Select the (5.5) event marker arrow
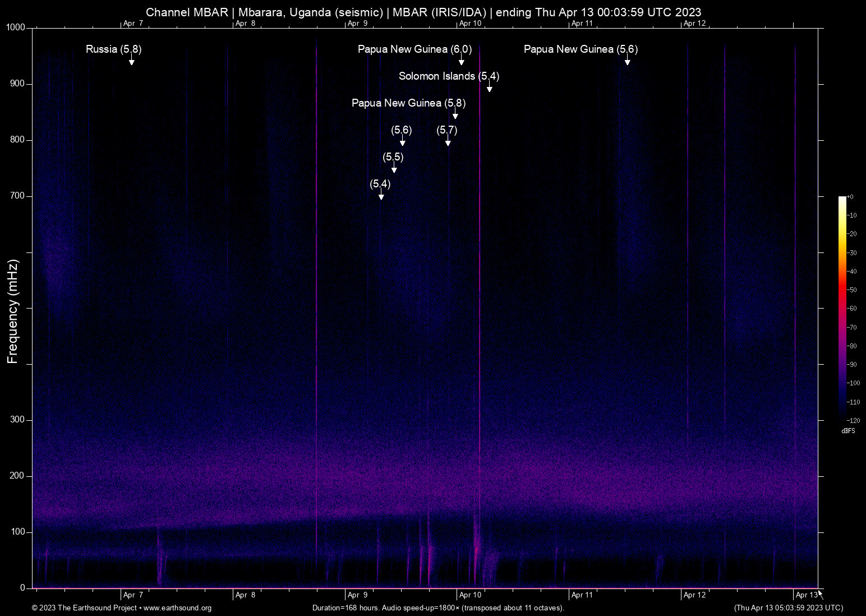This screenshot has height=616, width=866. click(393, 168)
